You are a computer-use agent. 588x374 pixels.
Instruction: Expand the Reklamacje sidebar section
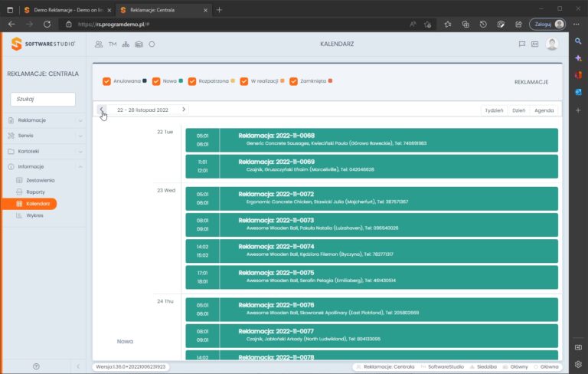pyautogui.click(x=45, y=120)
